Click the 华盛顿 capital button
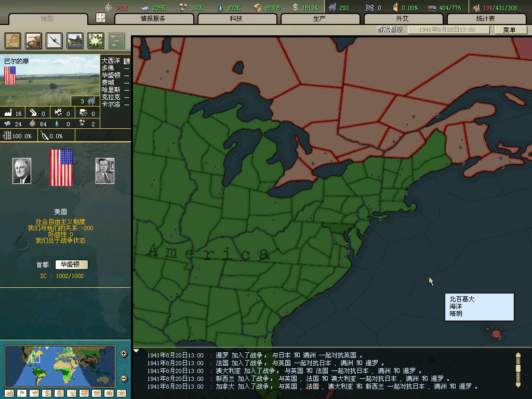532x399 pixels. 72,264
